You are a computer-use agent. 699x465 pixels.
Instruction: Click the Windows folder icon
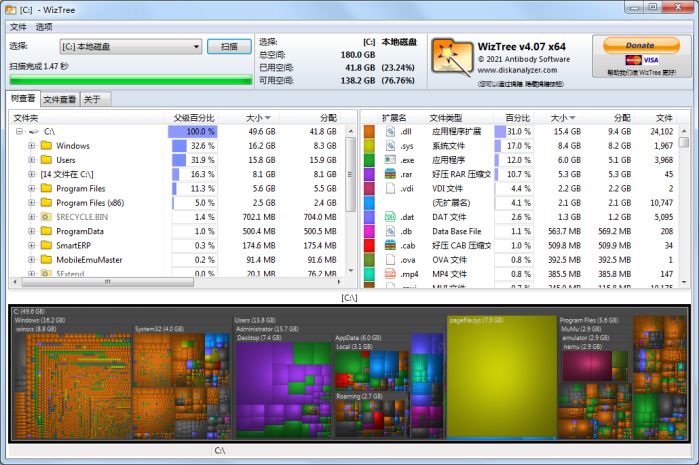pos(46,145)
